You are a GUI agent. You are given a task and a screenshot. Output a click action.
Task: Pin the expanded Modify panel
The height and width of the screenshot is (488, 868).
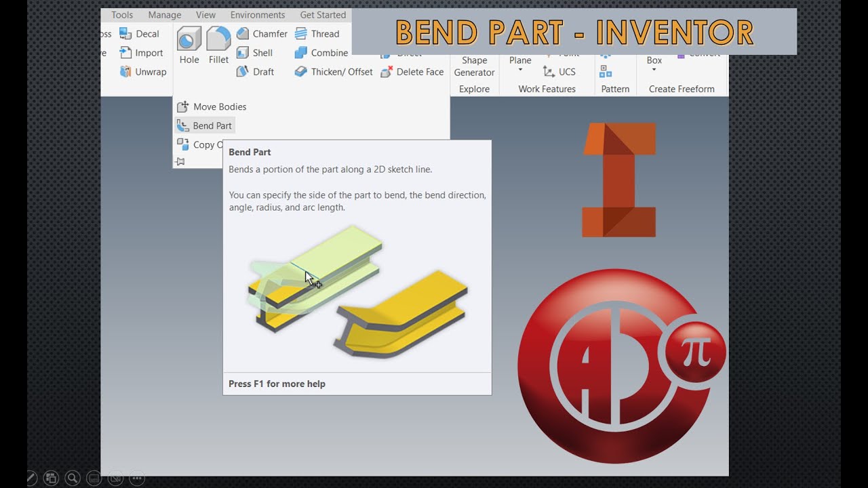coord(180,162)
